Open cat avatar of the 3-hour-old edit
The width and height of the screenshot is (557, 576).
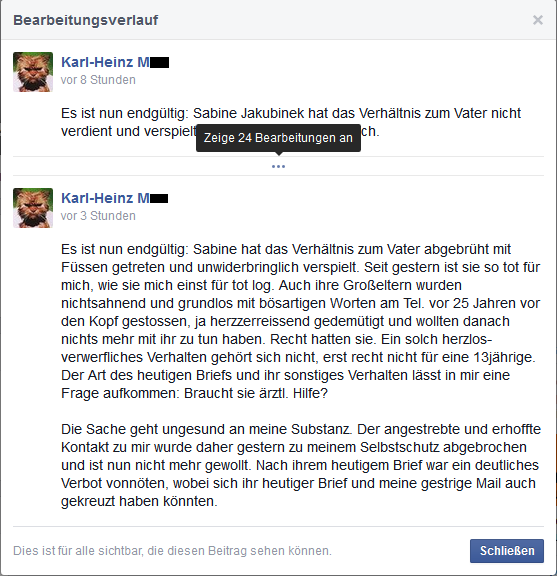coord(33,208)
